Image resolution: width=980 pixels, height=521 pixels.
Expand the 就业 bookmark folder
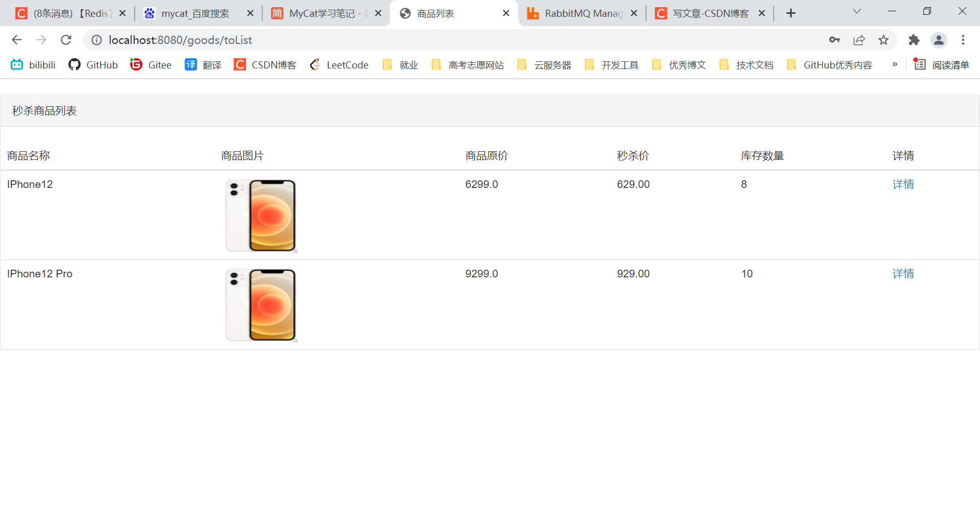[401, 65]
